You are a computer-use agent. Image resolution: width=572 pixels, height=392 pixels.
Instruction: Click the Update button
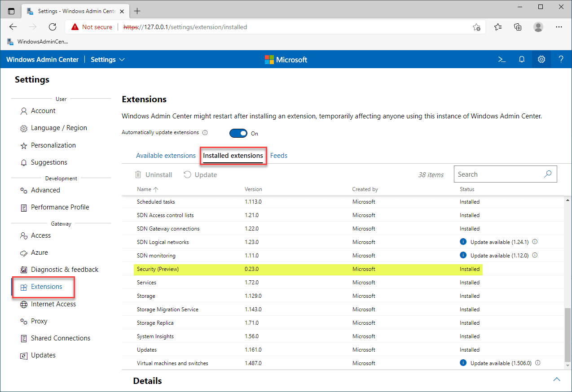pos(200,175)
